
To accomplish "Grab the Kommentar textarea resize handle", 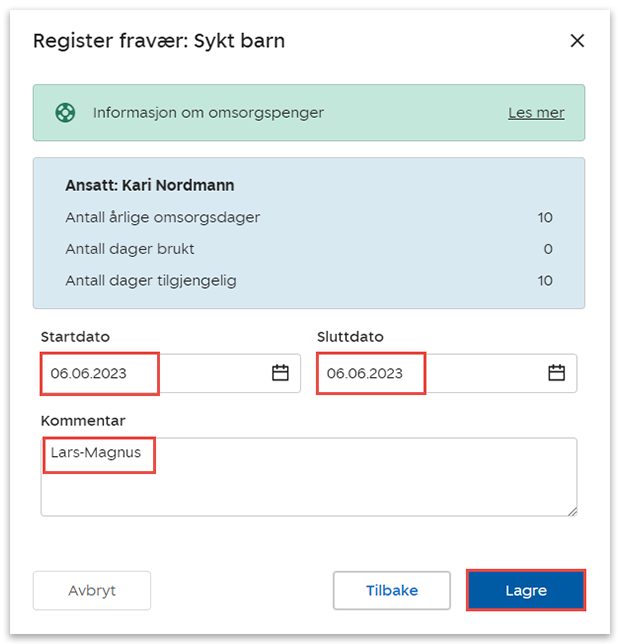I will (x=571, y=510).
